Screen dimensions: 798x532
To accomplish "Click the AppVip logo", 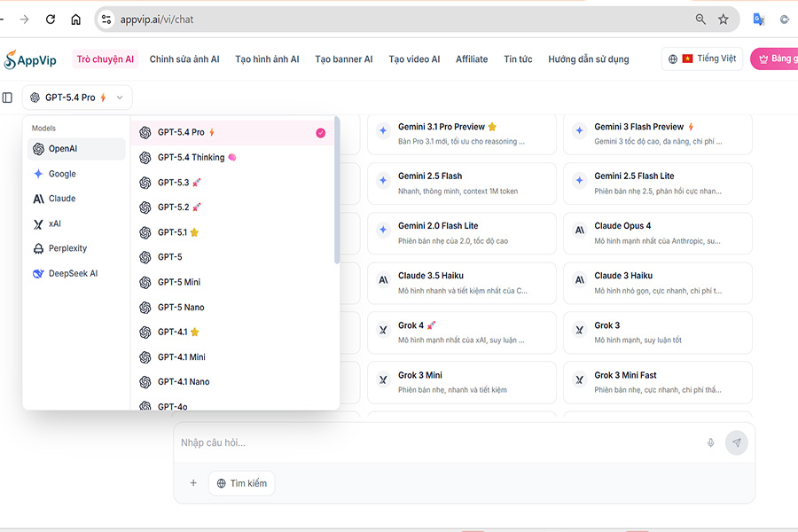I will (33, 59).
